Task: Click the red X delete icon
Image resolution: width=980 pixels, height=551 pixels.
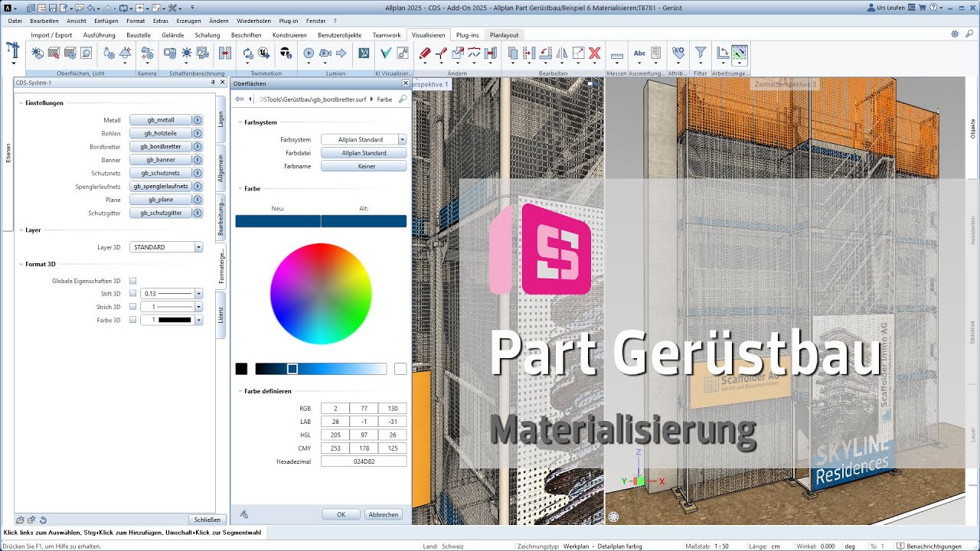Action: pyautogui.click(x=594, y=53)
